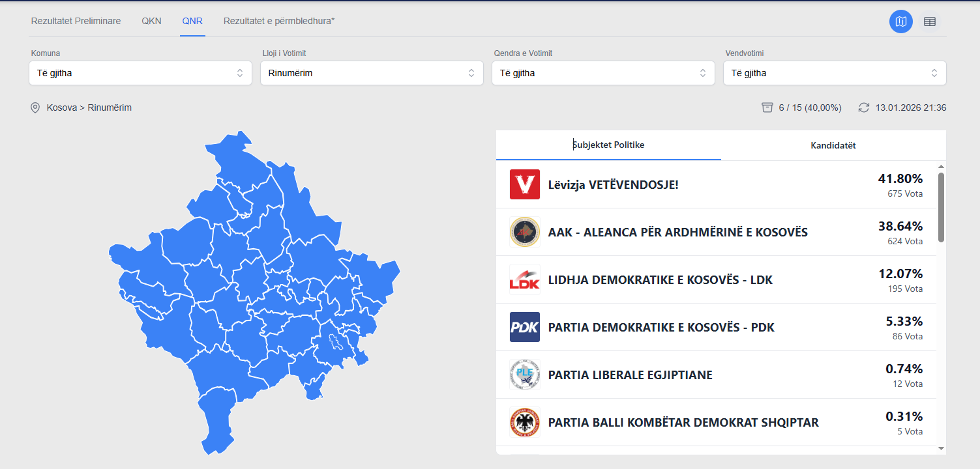Screen dimensions: 980x469
Task: Expand the Qendra e Votimit dropdown
Action: (x=603, y=73)
